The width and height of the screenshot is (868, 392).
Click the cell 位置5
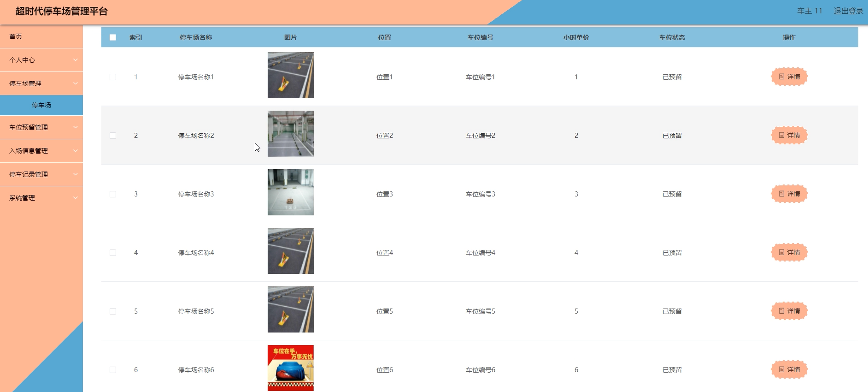click(385, 311)
